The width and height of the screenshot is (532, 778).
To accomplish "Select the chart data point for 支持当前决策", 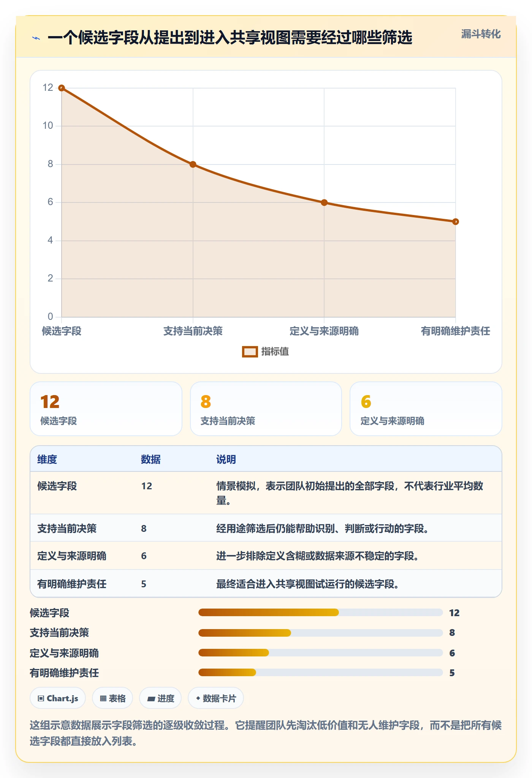I will [193, 164].
